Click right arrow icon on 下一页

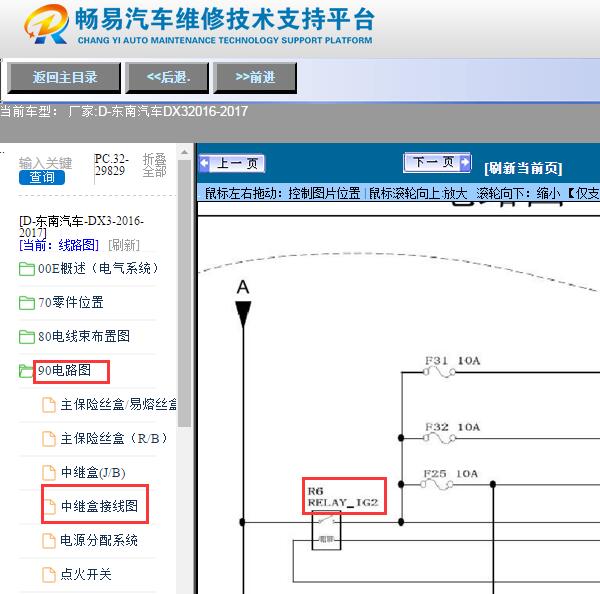(x=465, y=162)
